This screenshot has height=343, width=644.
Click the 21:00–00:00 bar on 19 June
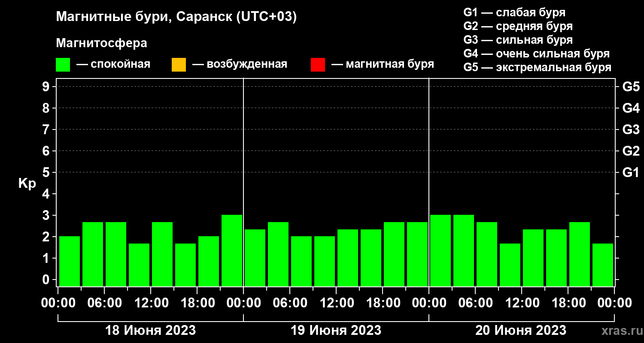coord(417,254)
